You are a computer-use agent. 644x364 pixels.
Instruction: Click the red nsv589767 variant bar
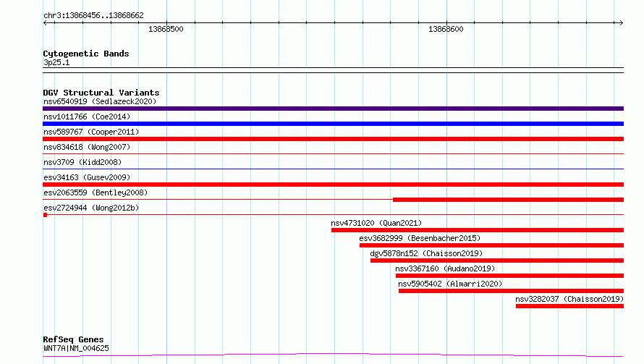click(333, 139)
